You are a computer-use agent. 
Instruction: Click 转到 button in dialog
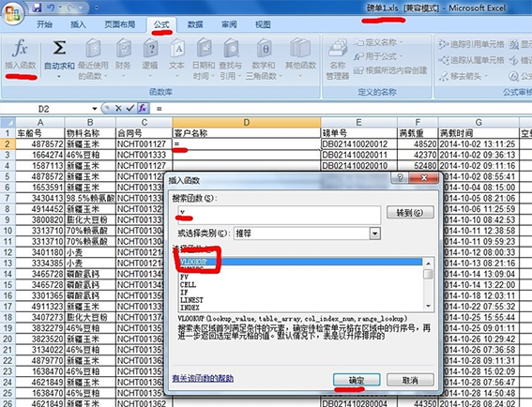pos(410,213)
